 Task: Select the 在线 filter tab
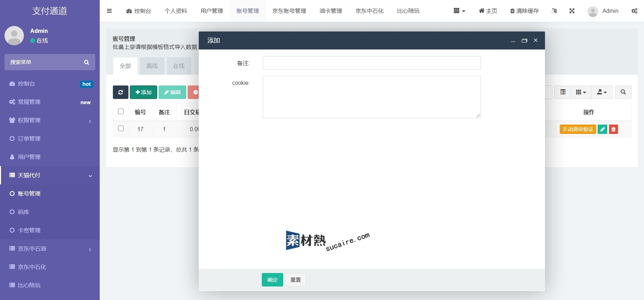(179, 66)
